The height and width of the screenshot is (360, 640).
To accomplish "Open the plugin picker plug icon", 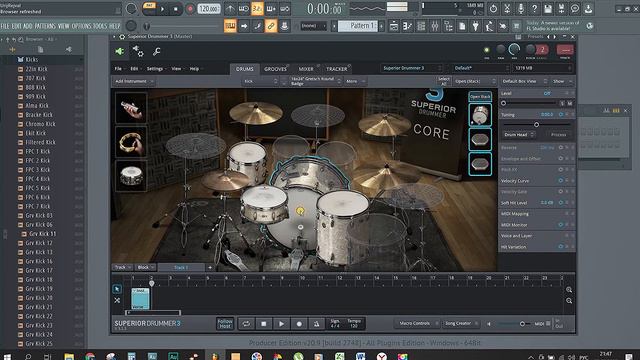I will coord(476,26).
